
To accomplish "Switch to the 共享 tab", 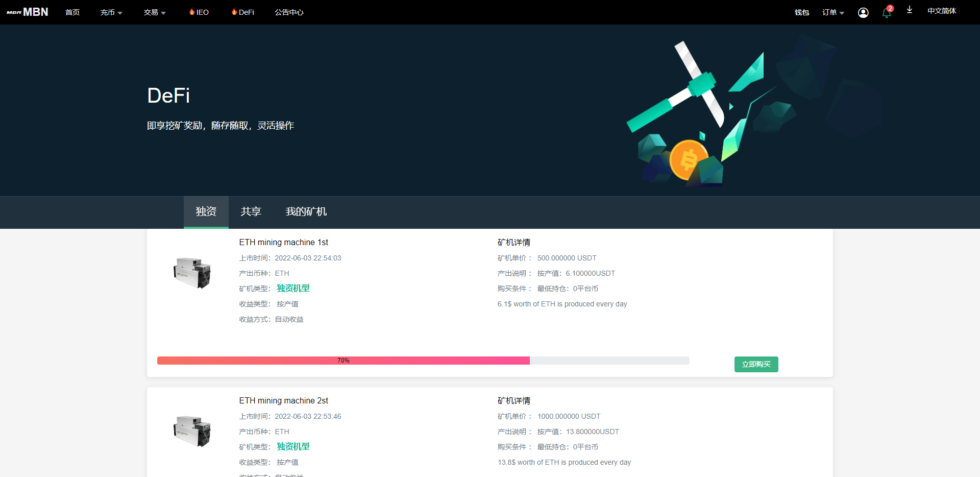I will click(x=250, y=212).
